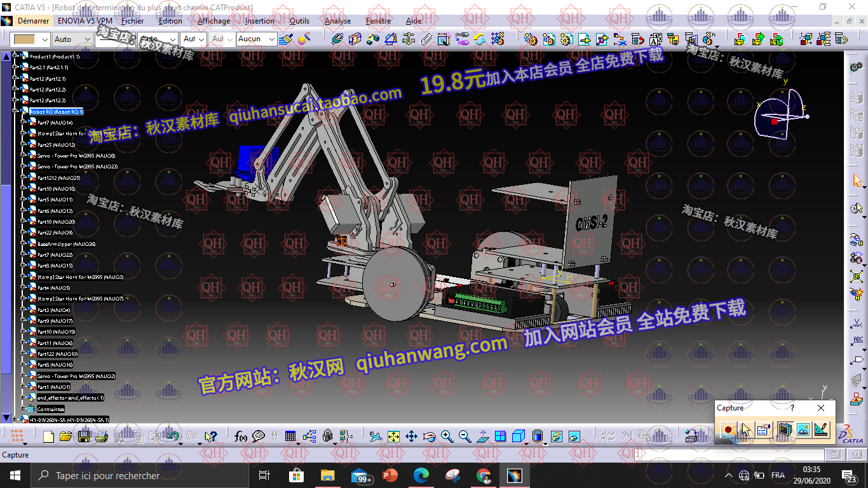Click the options icon in Capture toolbar
The height and width of the screenshot is (488, 868).
click(764, 430)
